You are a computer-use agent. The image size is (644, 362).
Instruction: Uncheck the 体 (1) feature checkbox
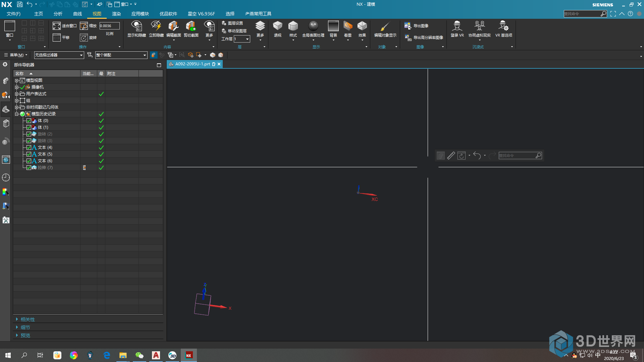pos(29,127)
